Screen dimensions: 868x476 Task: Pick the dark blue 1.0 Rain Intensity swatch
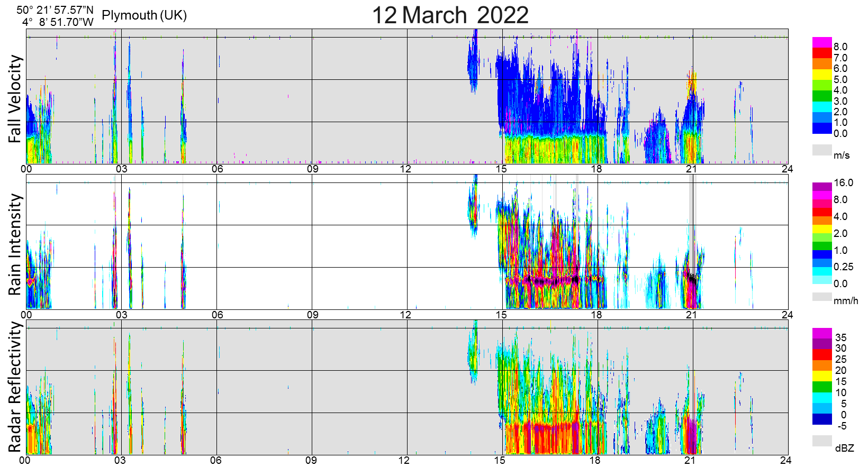[x=822, y=254]
